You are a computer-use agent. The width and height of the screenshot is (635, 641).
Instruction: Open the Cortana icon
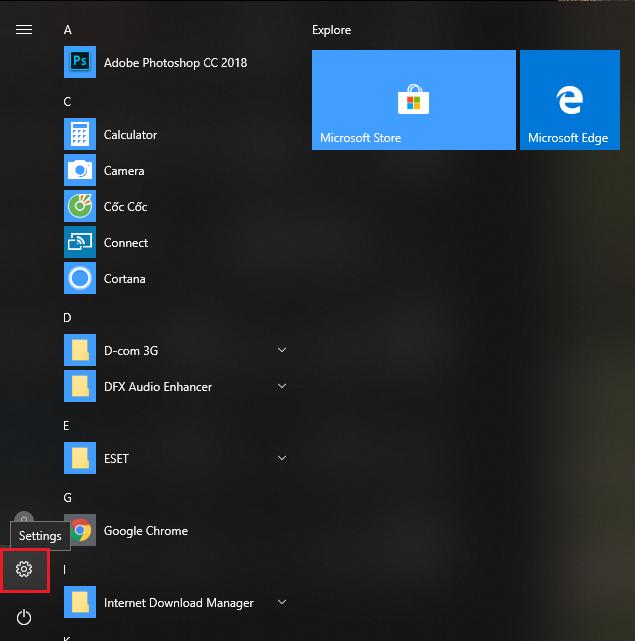[x=80, y=278]
